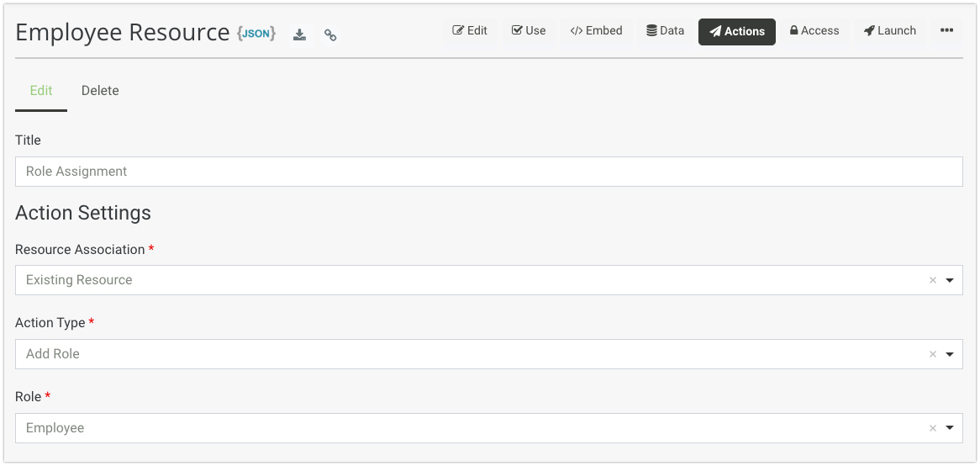This screenshot has width=980, height=466.
Task: Click the Launch button
Action: click(x=890, y=31)
